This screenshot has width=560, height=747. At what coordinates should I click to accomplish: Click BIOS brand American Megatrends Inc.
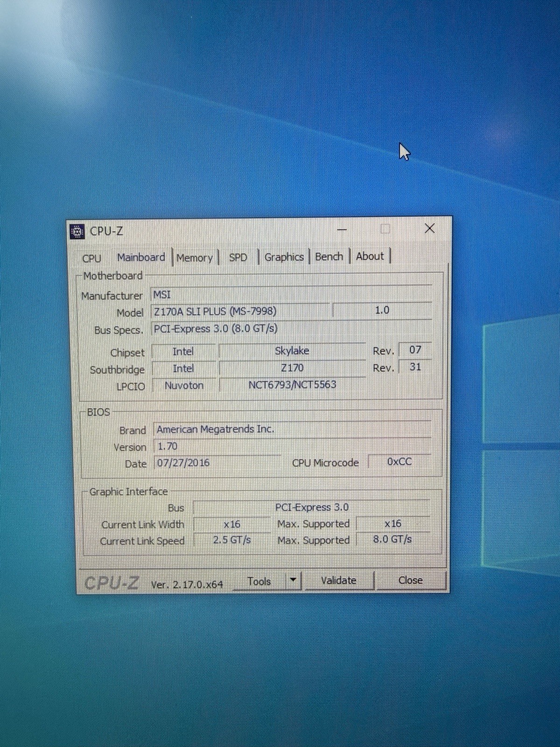point(292,429)
